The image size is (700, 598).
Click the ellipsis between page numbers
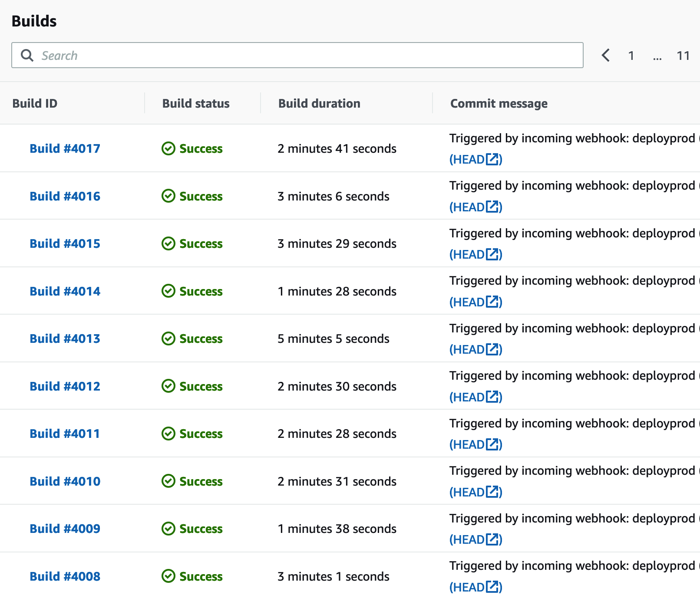tap(657, 56)
